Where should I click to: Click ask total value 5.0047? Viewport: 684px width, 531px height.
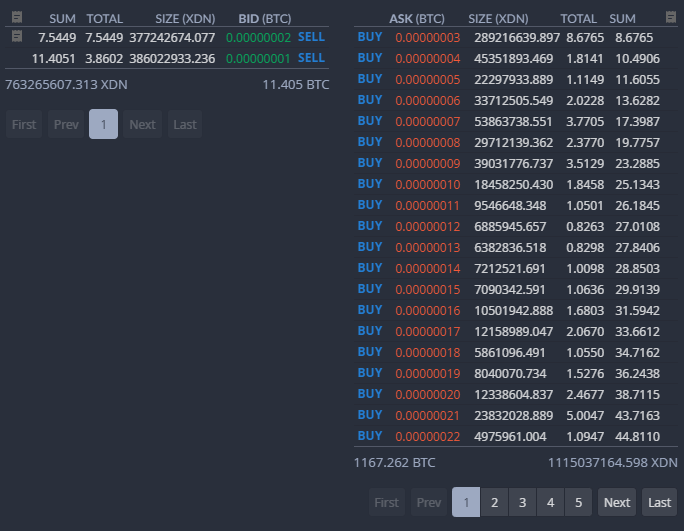pyautogui.click(x=585, y=415)
